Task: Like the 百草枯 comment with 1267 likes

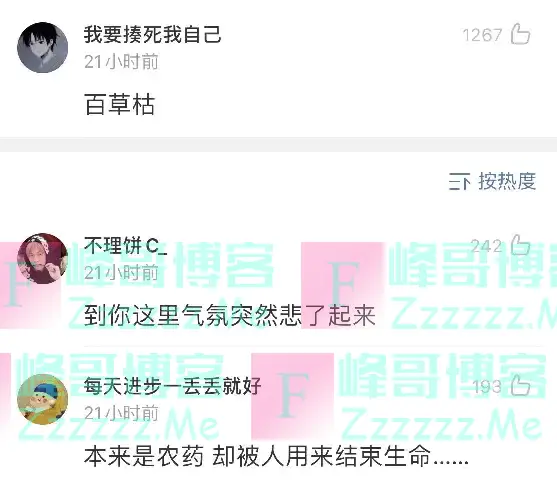Action: (520, 34)
